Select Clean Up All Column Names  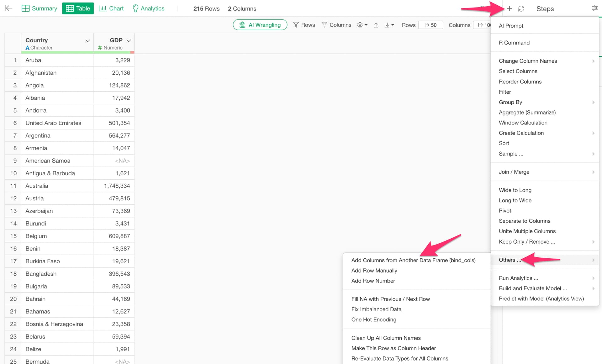click(x=386, y=338)
